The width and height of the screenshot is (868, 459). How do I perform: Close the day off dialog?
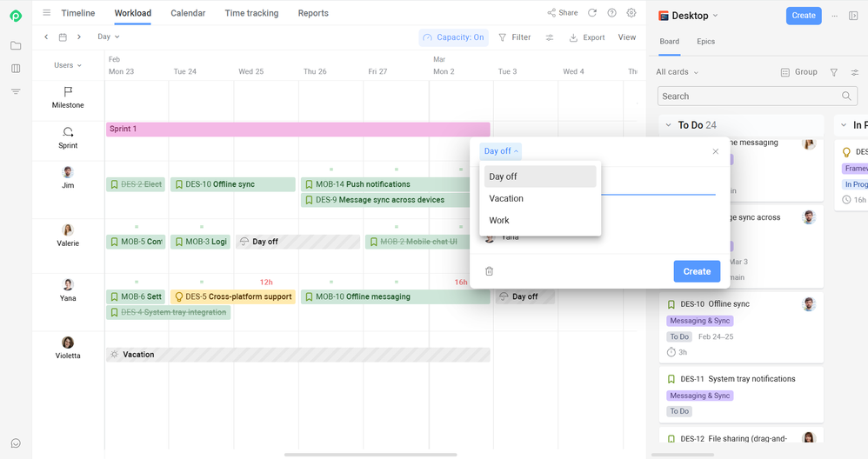(715, 151)
